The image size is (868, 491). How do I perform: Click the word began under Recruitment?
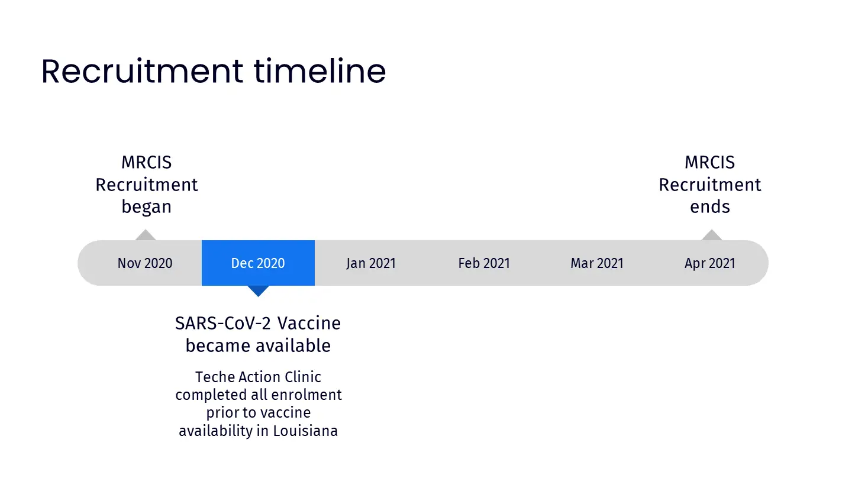click(x=147, y=207)
